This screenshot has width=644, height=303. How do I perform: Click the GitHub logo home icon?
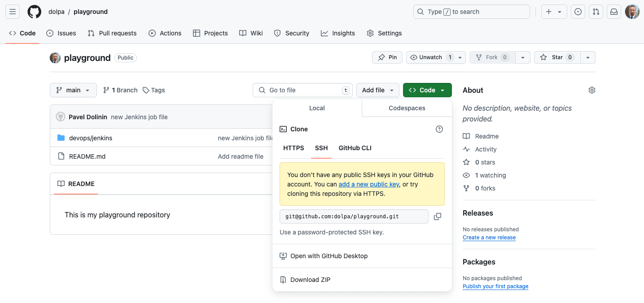click(34, 12)
